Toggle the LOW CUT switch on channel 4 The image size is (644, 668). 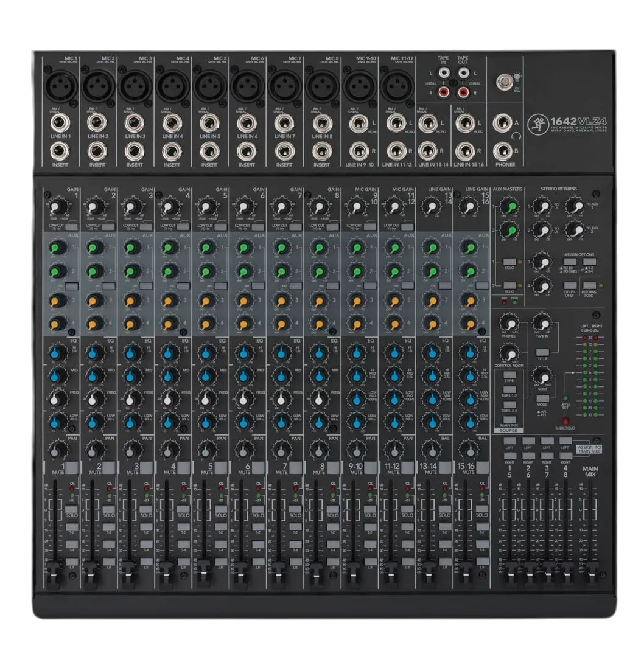(x=183, y=227)
